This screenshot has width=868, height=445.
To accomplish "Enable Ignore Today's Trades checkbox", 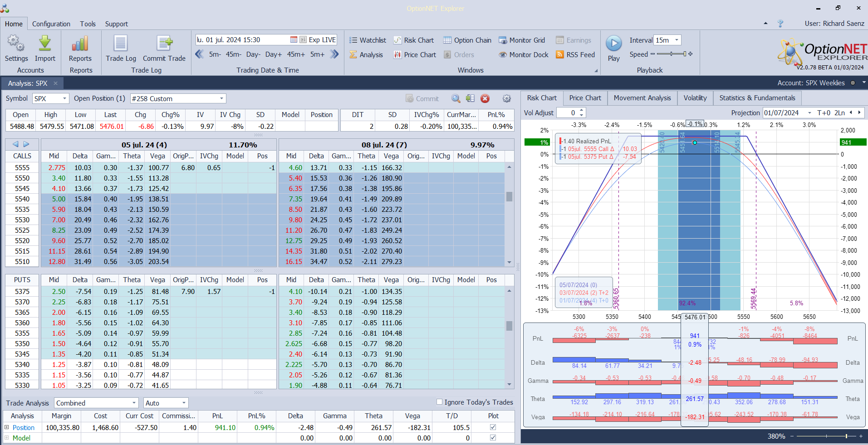I will (x=439, y=402).
